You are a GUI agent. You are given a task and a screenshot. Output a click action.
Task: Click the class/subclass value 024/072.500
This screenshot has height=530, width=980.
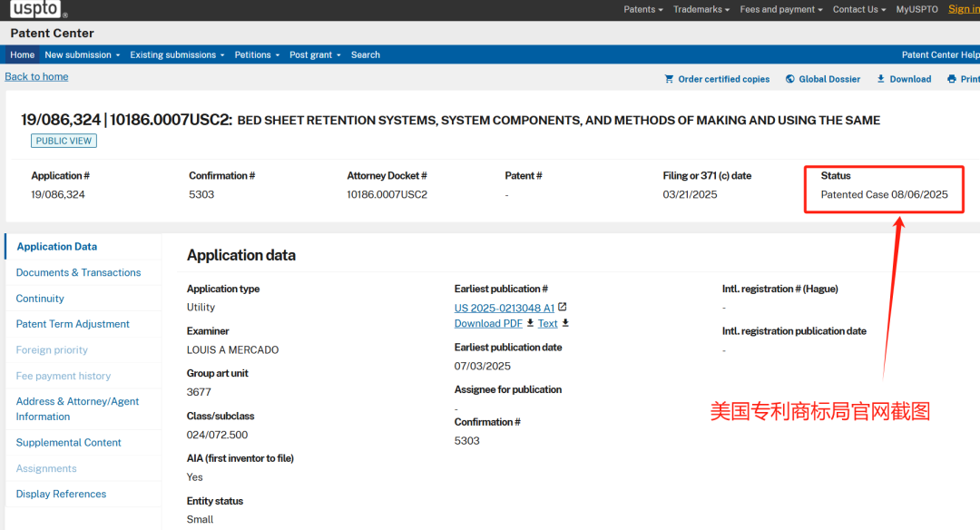217,435
